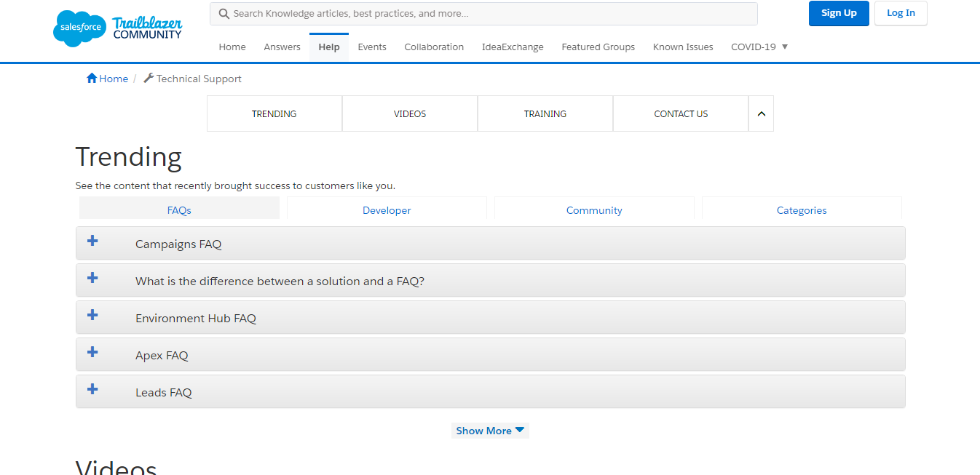Click the Salesforce cloud logo
The height and width of the screenshot is (475, 980).
pyautogui.click(x=80, y=28)
